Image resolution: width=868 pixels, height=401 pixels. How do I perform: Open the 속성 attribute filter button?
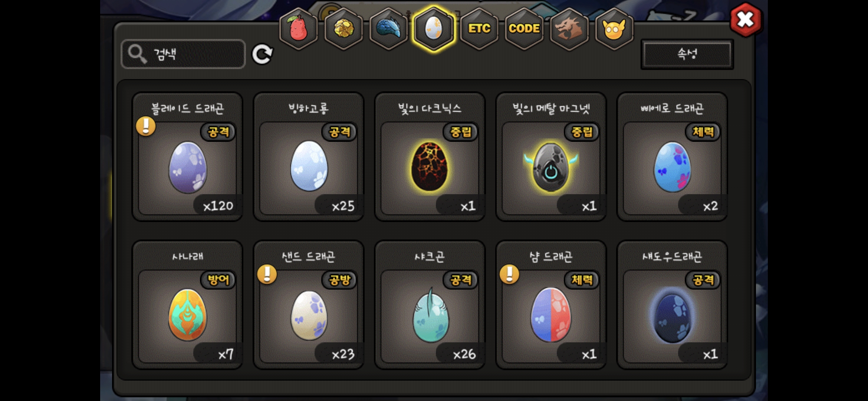click(687, 54)
